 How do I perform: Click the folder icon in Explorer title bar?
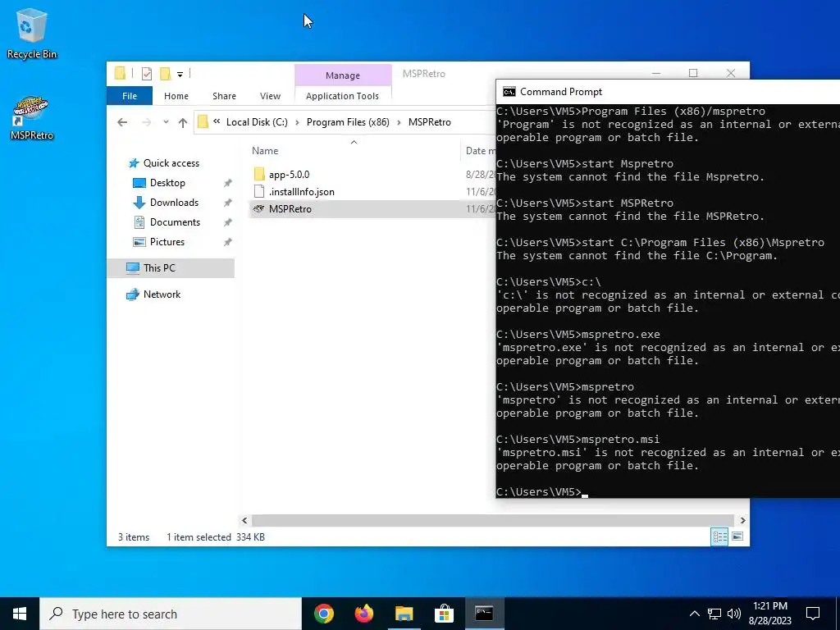click(x=120, y=73)
